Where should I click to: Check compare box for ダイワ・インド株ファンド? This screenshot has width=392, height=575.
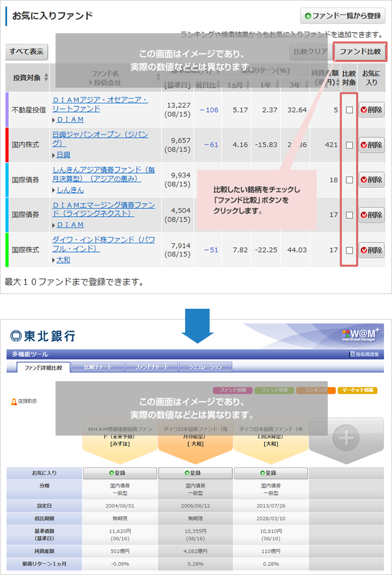tap(350, 250)
